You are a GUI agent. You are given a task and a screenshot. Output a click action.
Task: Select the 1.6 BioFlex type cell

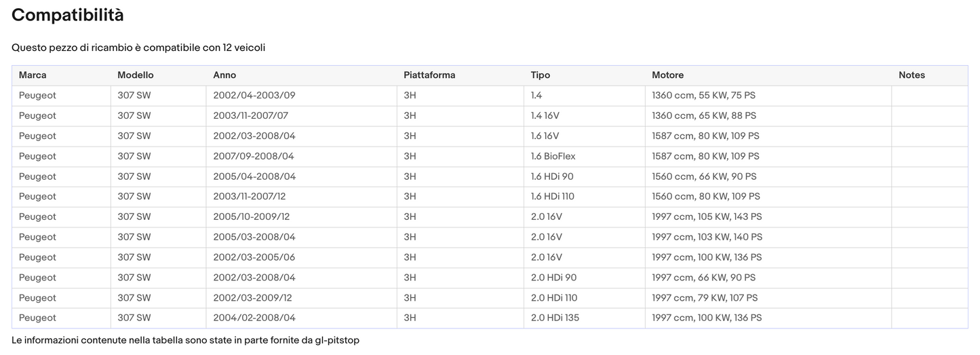pos(553,156)
